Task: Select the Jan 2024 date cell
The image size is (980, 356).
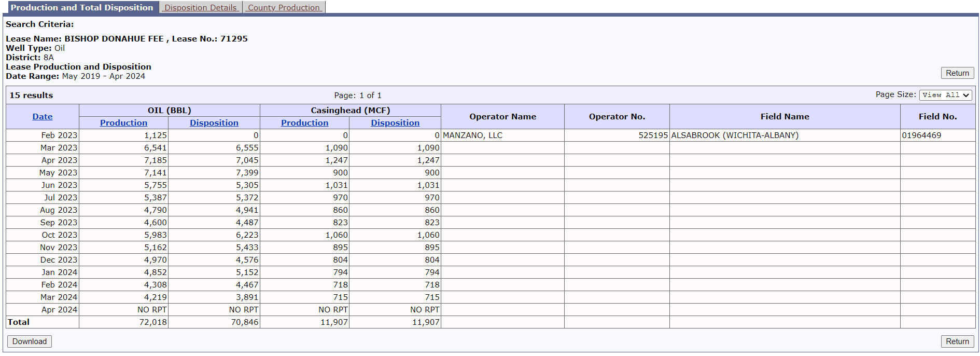Action: [43, 272]
